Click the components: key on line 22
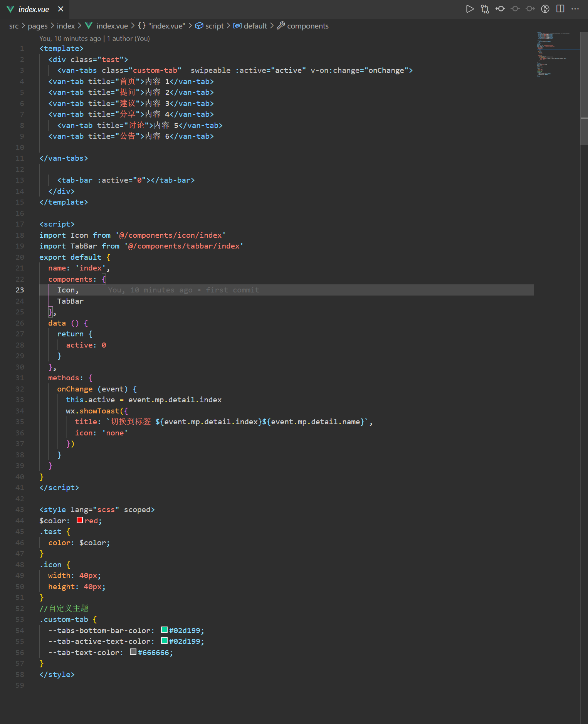Viewport: 588px width, 724px height. [x=72, y=279]
